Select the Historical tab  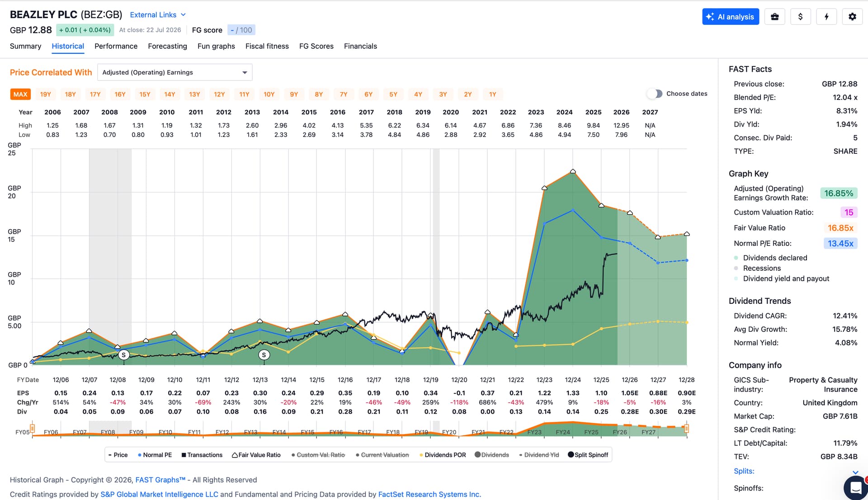[x=68, y=46]
